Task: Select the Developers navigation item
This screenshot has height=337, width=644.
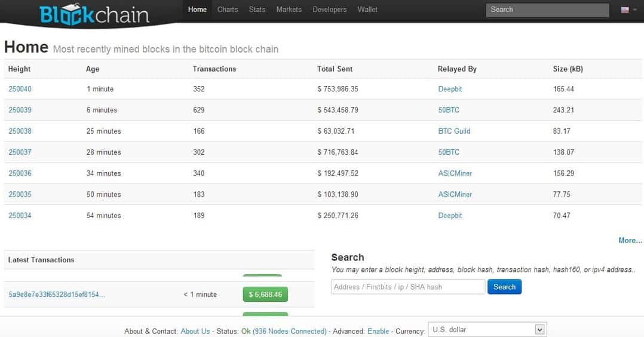Action: pos(329,10)
